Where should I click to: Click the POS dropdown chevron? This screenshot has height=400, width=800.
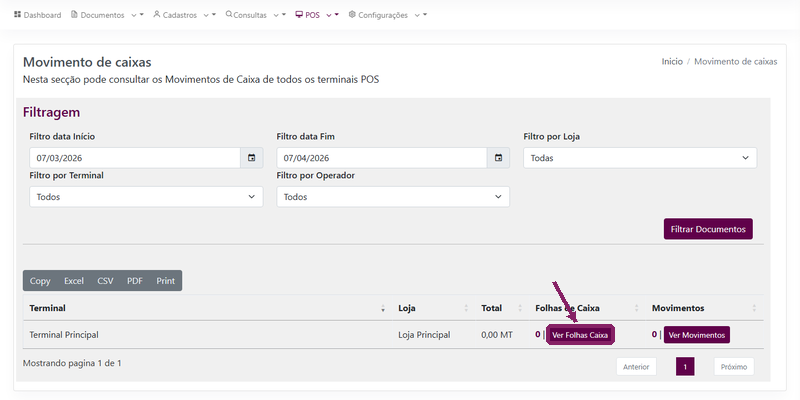point(329,15)
